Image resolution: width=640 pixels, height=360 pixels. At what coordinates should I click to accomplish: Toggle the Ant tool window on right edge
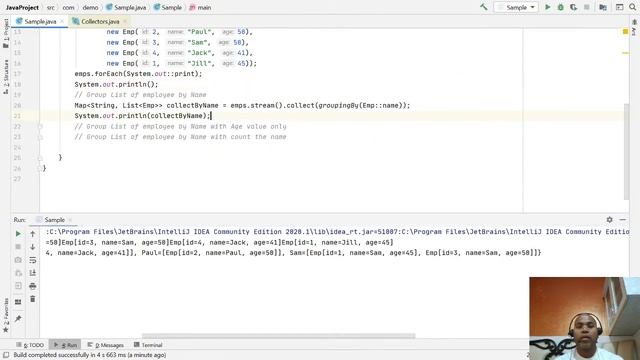tap(634, 28)
